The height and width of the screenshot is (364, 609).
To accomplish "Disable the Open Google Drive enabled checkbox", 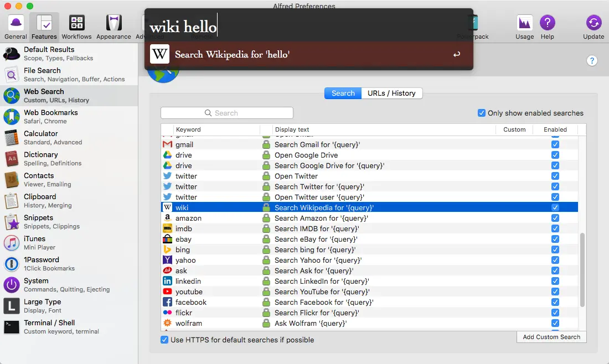I will pos(555,155).
